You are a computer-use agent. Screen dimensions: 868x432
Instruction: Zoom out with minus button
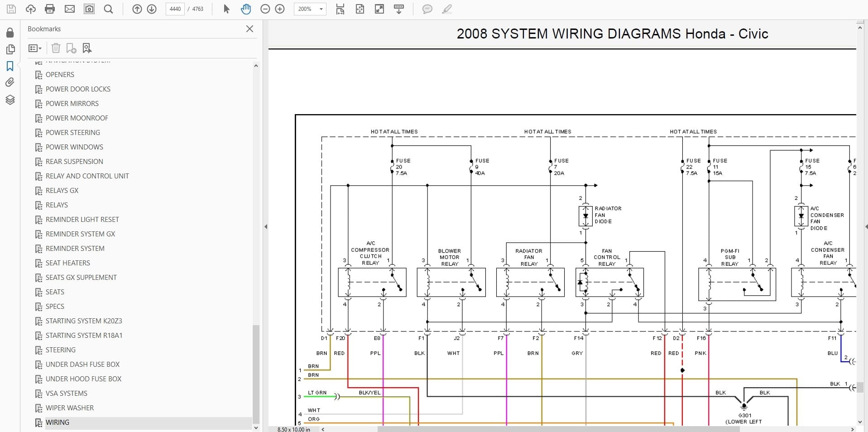pyautogui.click(x=265, y=9)
